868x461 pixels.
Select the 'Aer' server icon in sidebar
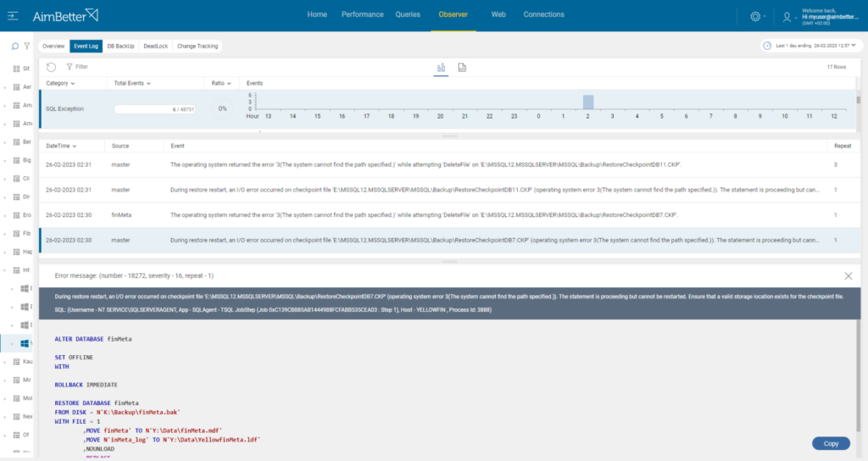tap(16, 87)
